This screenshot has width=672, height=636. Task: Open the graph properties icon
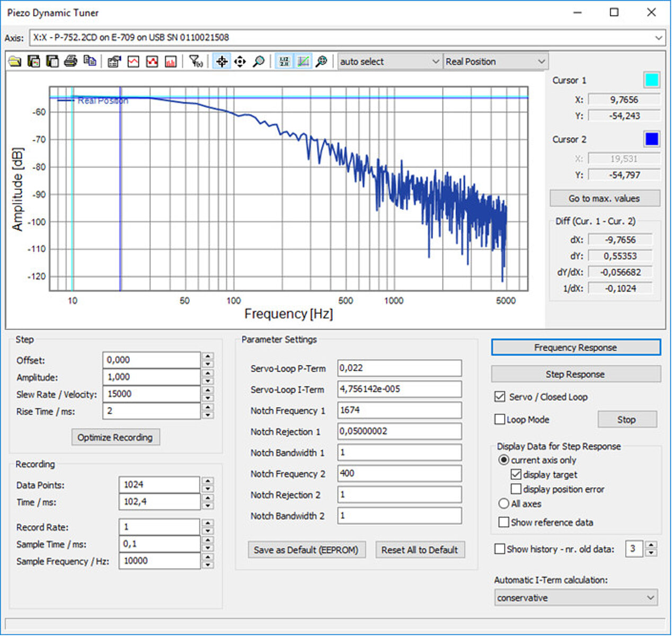[114, 61]
